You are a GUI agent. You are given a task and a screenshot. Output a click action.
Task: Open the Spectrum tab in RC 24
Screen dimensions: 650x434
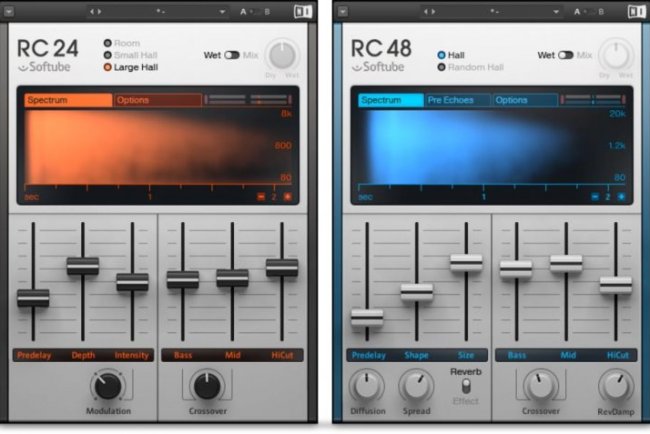68,100
